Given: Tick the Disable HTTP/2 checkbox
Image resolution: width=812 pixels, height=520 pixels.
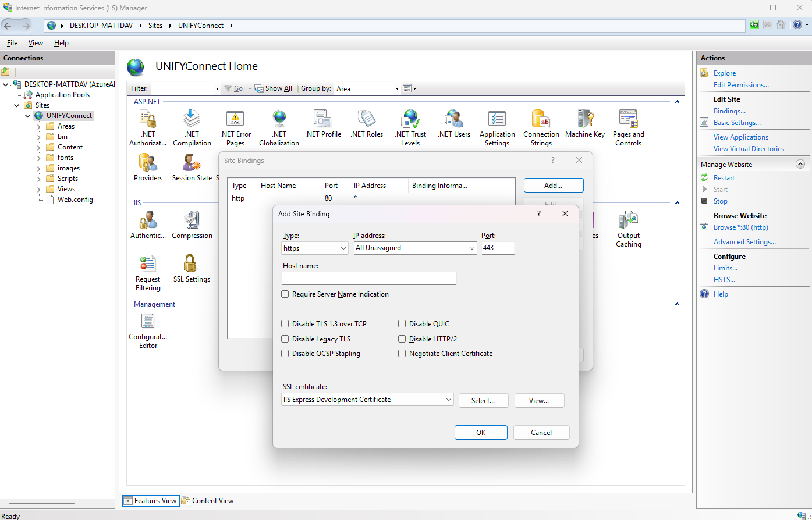Looking at the screenshot, I should tap(402, 339).
